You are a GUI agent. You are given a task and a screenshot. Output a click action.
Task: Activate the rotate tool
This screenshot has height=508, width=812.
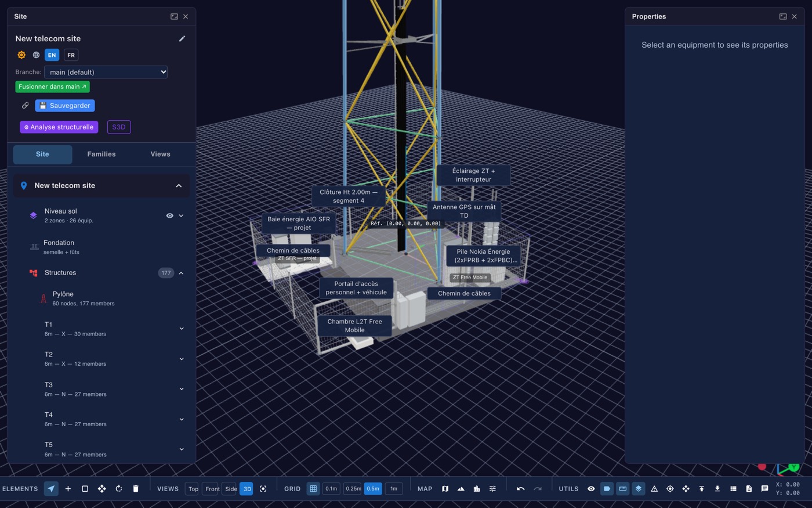tap(118, 489)
